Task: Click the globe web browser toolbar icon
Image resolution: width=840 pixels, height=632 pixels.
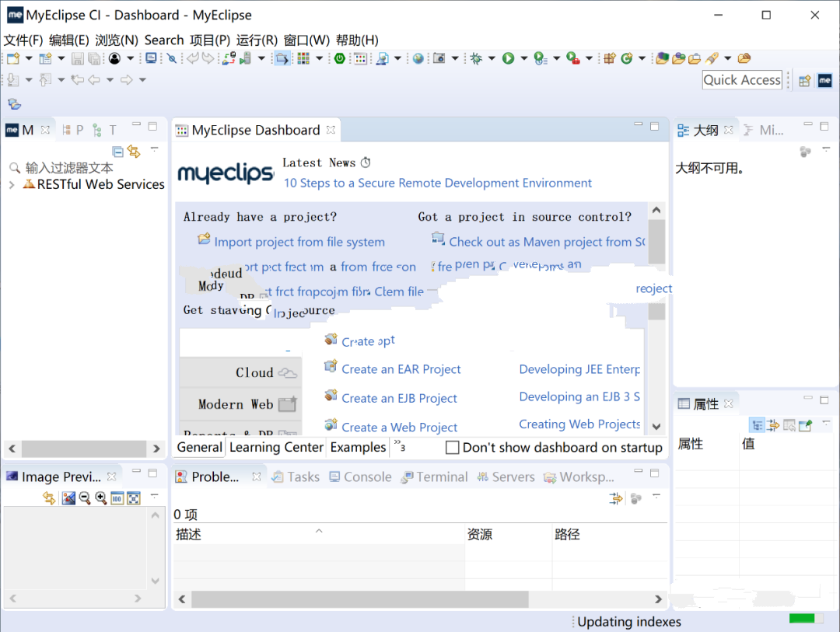Action: click(x=418, y=58)
